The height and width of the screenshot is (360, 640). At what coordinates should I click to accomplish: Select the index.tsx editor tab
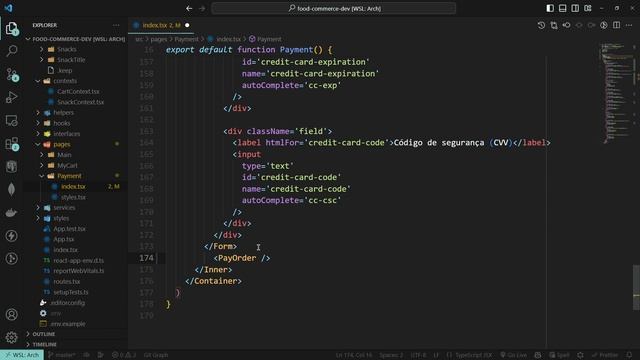[x=161, y=25]
